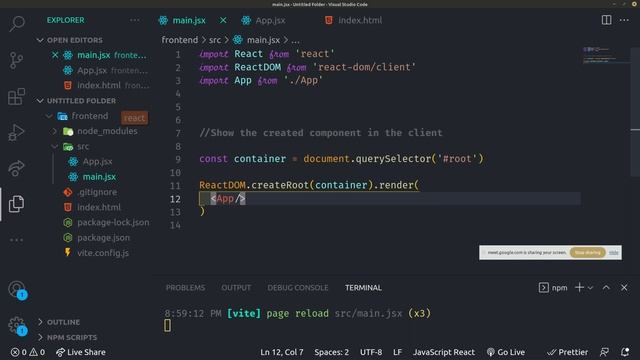Click the src breadcrumb
The height and width of the screenshot is (360, 640).
(x=215, y=40)
